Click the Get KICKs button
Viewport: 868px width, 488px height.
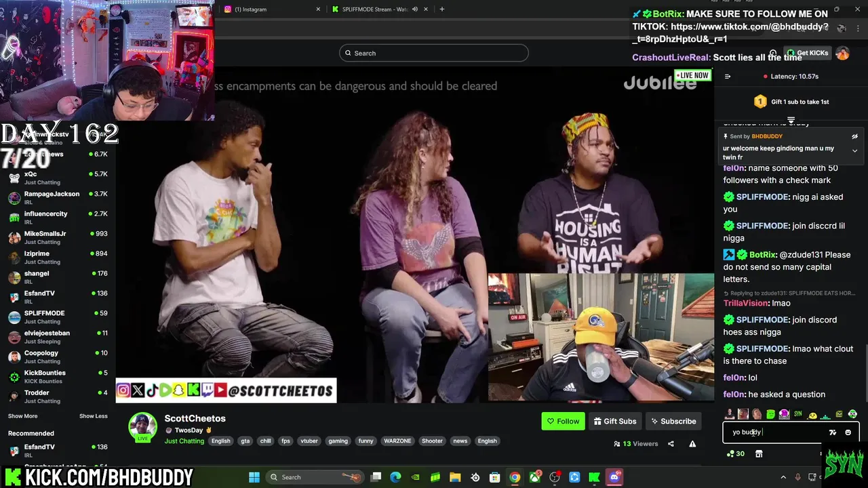(808, 53)
